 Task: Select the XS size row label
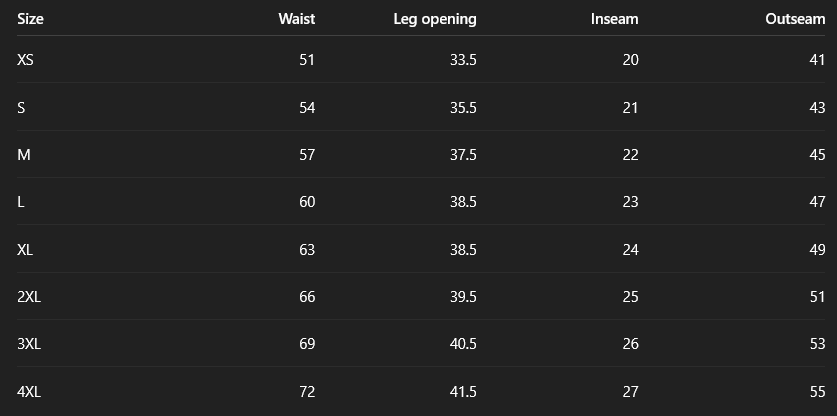coord(26,60)
